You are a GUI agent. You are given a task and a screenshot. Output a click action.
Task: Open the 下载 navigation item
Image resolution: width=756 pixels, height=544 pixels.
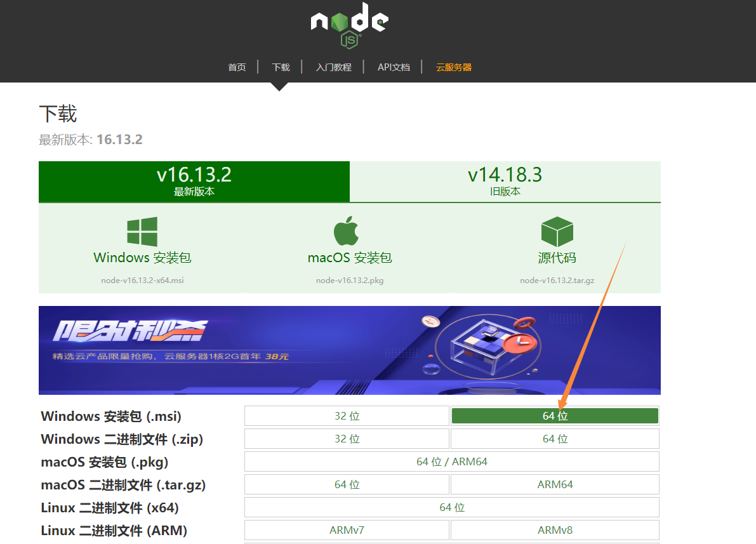(x=281, y=67)
